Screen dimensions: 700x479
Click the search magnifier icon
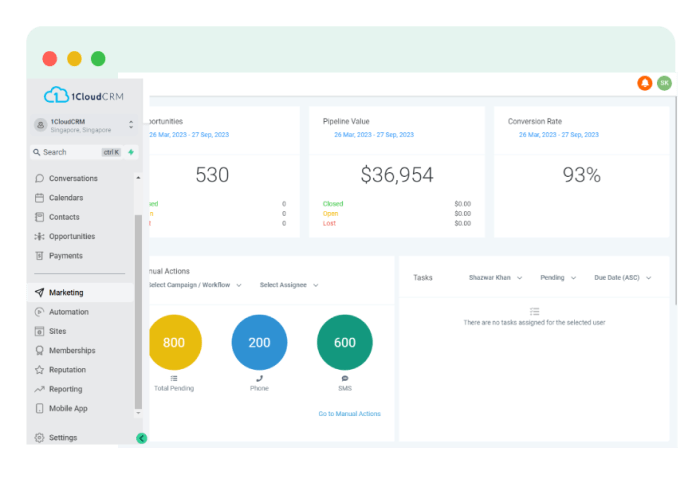[x=37, y=152]
